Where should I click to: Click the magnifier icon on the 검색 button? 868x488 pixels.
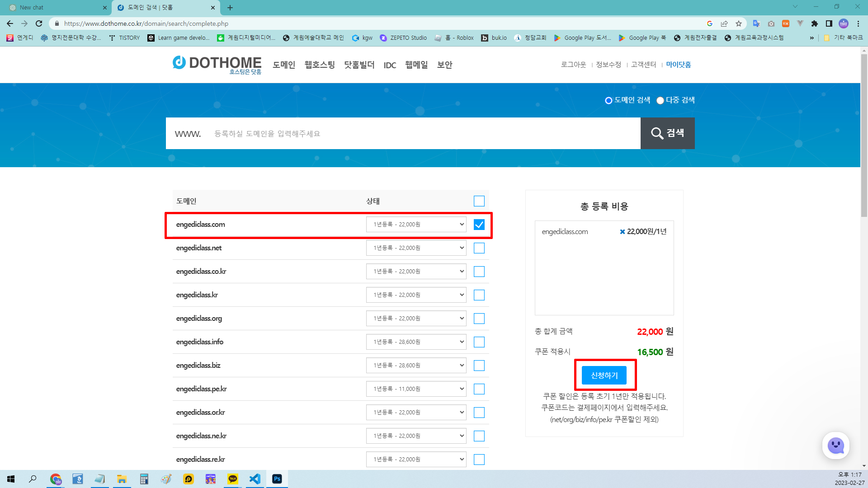tap(657, 133)
